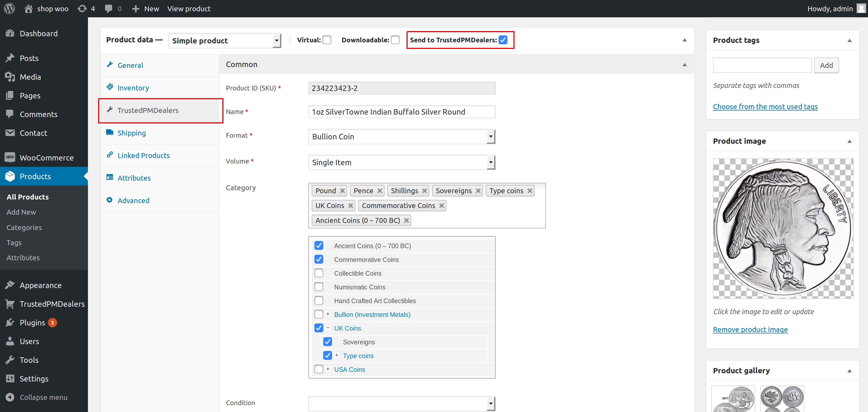The width and height of the screenshot is (868, 412).
Task: Click the Advanced tab icon
Action: 109,200
